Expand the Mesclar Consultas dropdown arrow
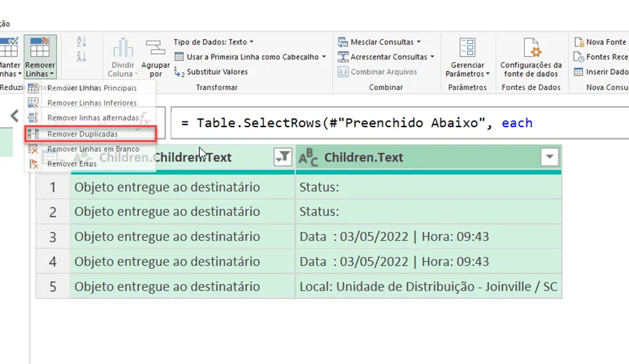629x364 pixels. (x=419, y=42)
